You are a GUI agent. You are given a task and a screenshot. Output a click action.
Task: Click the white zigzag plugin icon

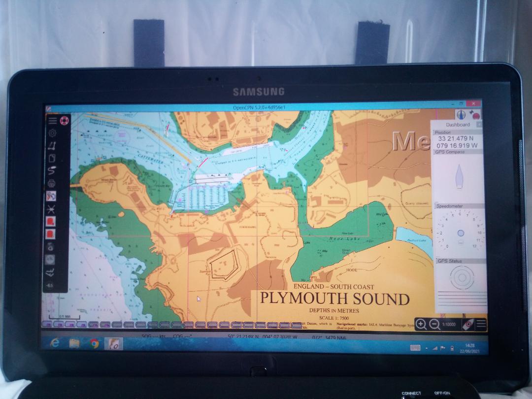pyautogui.click(x=50, y=272)
